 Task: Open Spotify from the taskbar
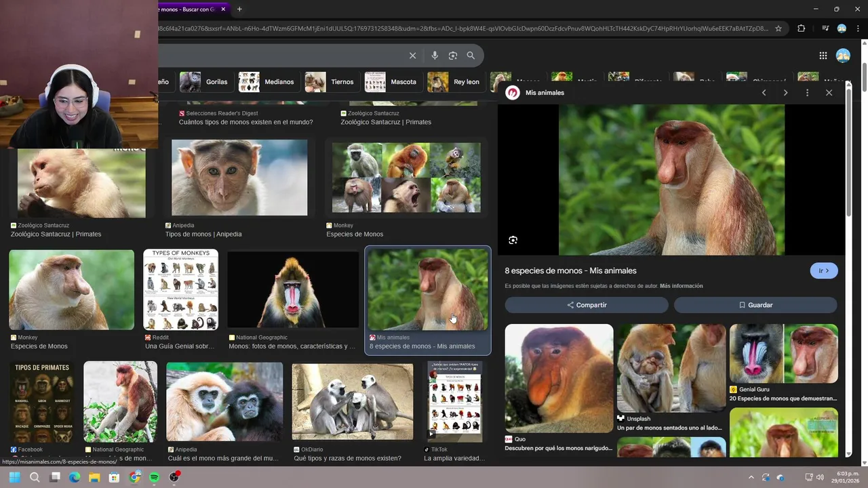154,477
